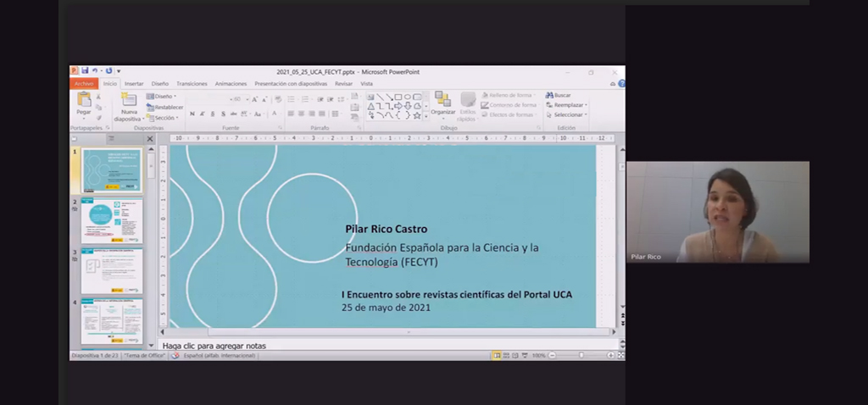
Task: Open the Seleccionar dropdown
Action: (x=568, y=114)
